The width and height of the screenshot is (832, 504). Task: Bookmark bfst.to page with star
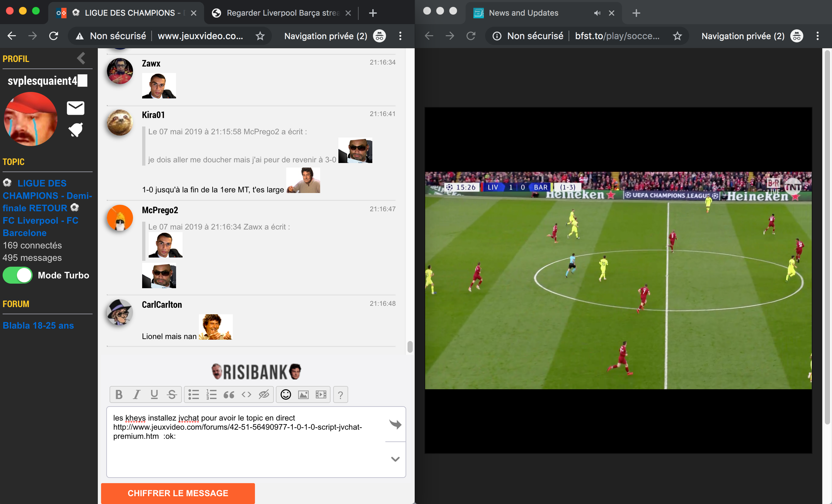[677, 36]
